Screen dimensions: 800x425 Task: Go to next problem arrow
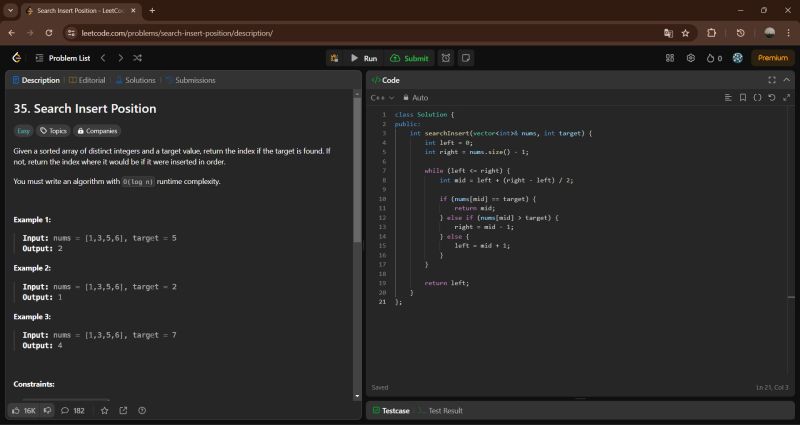tap(119, 58)
